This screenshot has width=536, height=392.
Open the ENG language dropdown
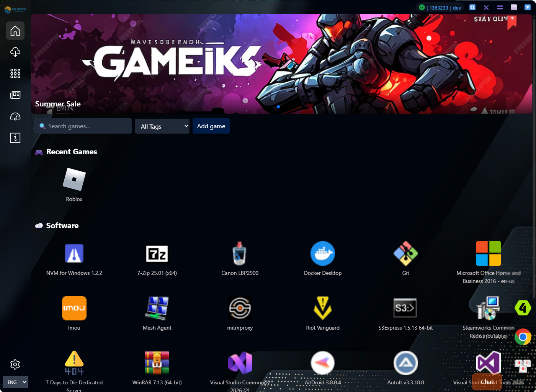point(15,382)
